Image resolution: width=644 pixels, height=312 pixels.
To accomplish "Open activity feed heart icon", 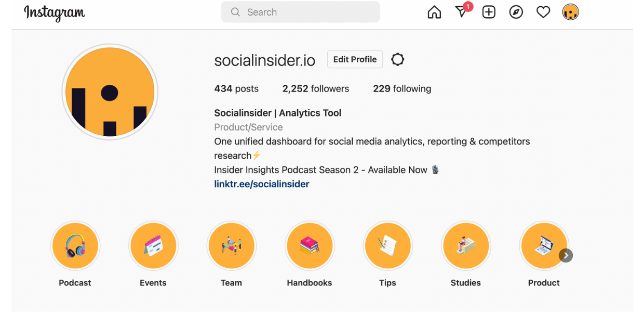I will pyautogui.click(x=543, y=12).
